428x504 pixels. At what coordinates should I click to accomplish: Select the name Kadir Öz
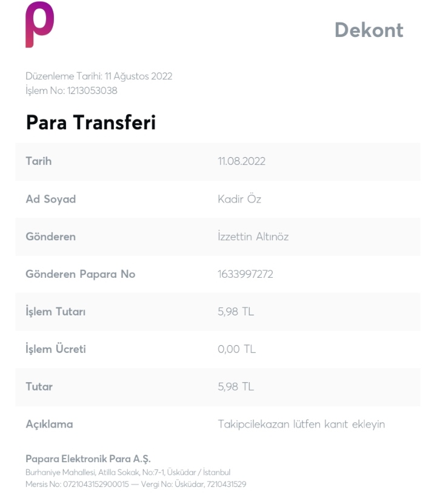(x=239, y=199)
